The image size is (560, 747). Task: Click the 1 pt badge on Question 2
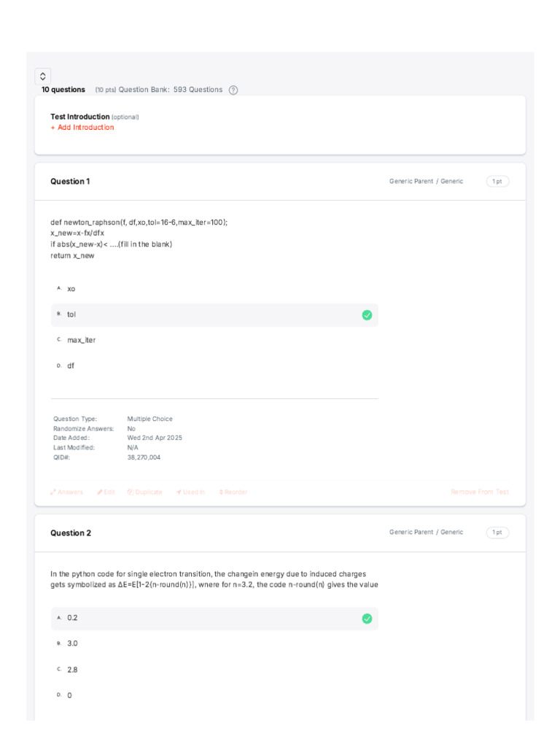click(497, 533)
